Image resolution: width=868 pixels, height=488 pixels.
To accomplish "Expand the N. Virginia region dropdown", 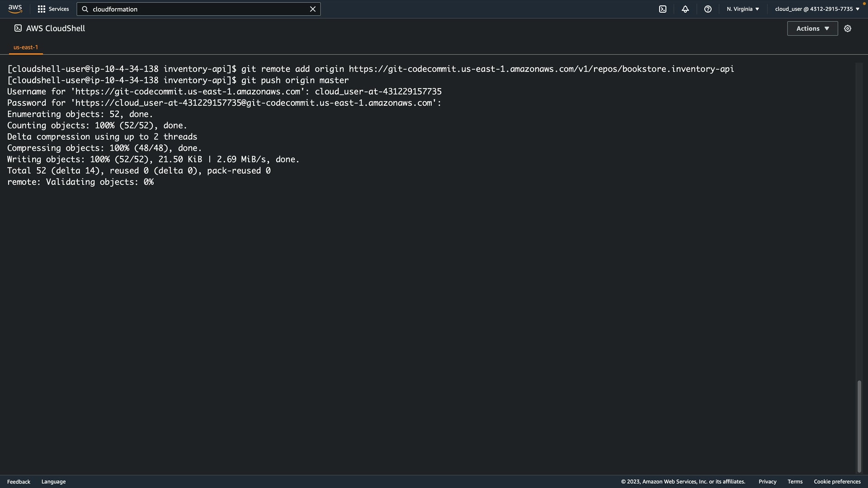I will pos(742,9).
